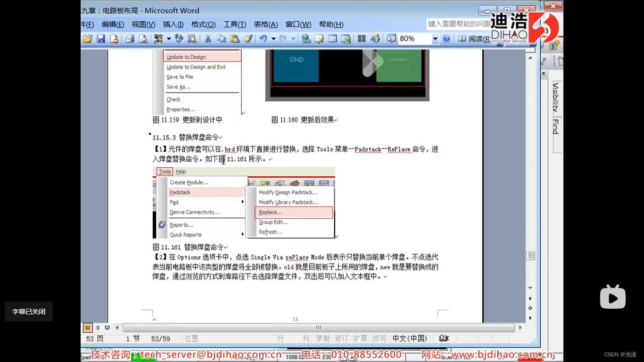
Task: Print the document via printer icon
Action: point(130,39)
